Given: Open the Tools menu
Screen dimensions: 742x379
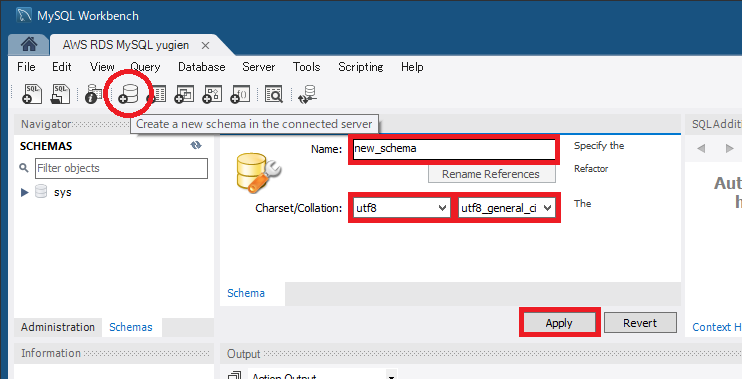Looking at the screenshot, I should 307,67.
